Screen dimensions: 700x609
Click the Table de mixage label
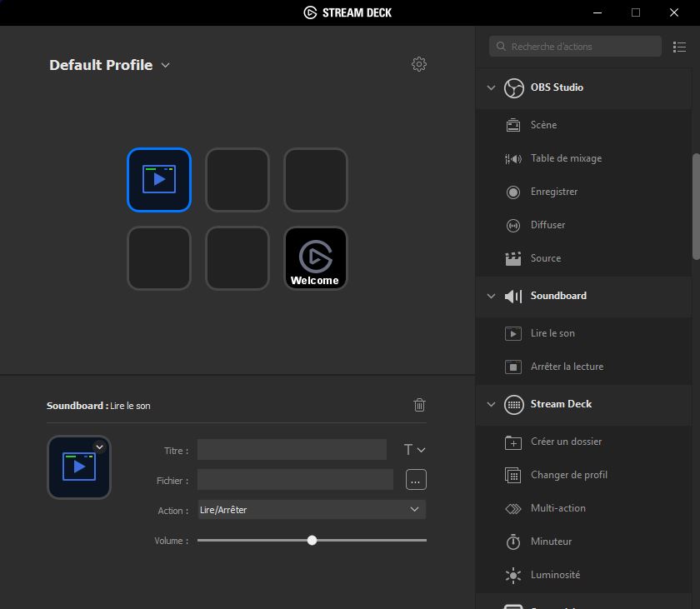point(566,158)
